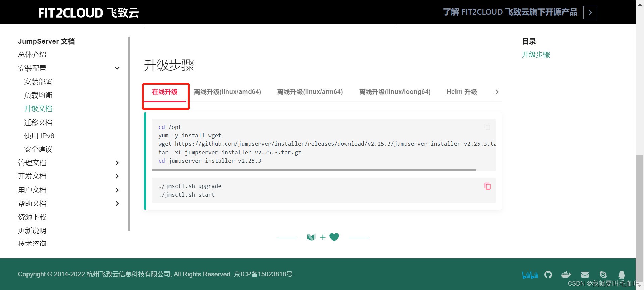
Task: Click the 管理文档 sidebar label
Action: 32,163
